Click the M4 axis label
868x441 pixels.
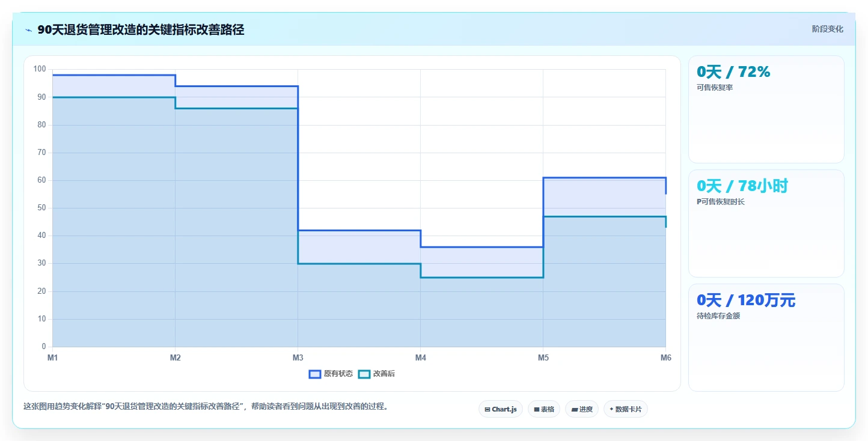pos(421,358)
